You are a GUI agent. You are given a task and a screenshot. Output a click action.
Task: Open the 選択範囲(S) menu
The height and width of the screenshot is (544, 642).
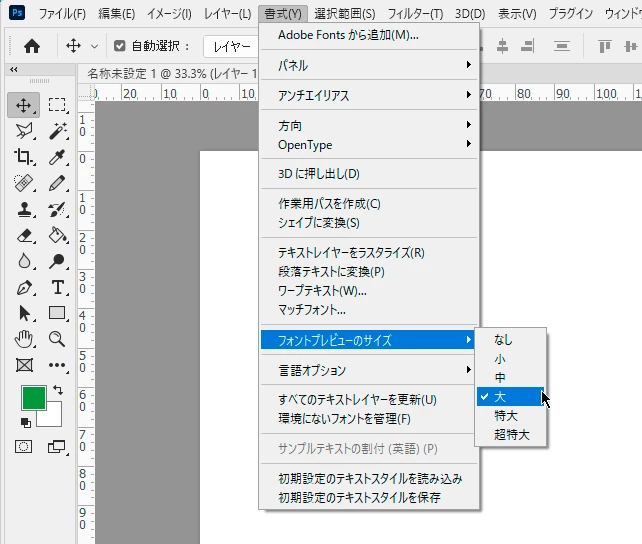pos(344,14)
